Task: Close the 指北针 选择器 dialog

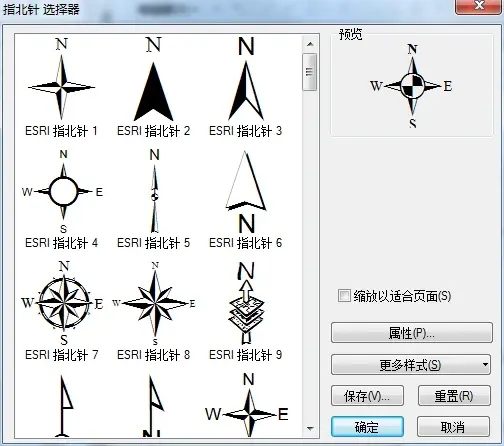Action: 479,6
